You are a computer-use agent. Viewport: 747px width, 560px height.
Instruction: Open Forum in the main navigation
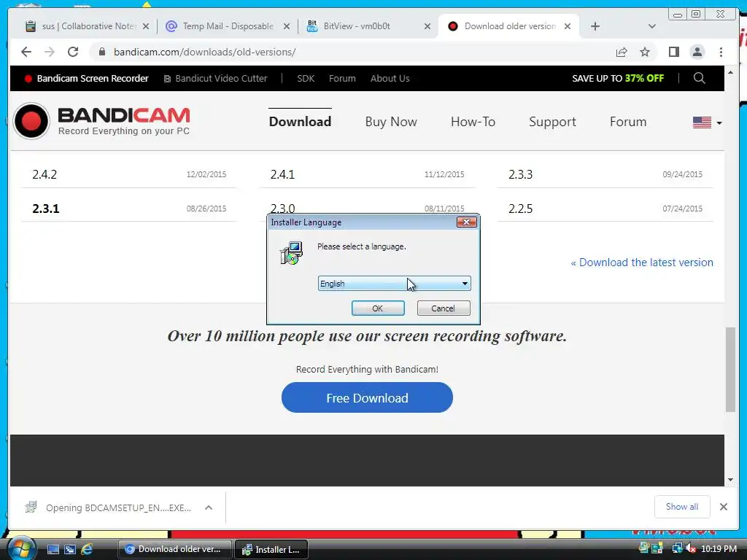(628, 122)
